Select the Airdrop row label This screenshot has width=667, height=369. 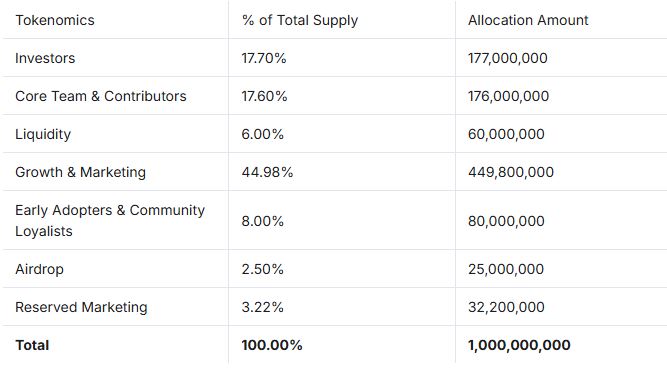(40, 269)
